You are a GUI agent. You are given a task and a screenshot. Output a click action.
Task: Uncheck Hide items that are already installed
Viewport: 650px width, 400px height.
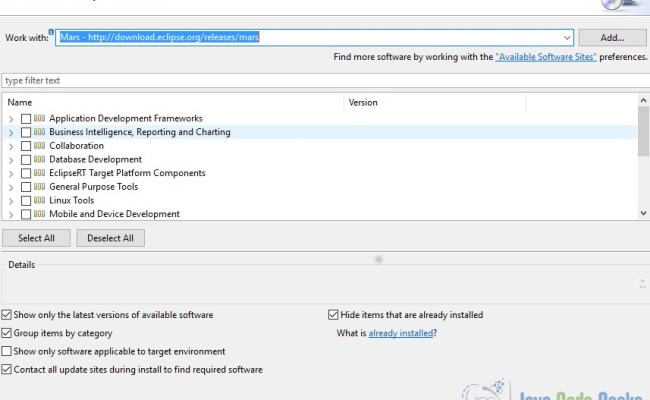click(x=333, y=315)
